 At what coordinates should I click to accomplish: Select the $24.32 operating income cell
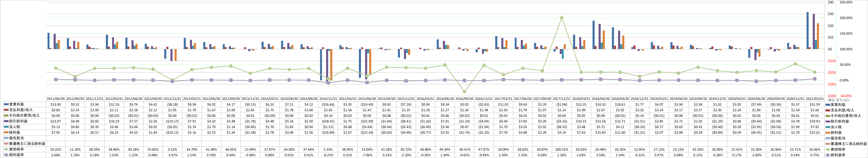pyautogui.click(x=601, y=104)
